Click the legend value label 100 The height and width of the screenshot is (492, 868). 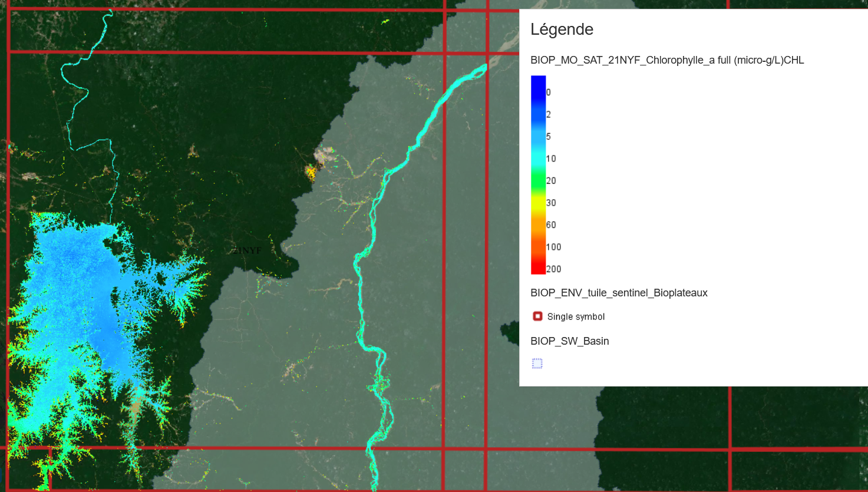[553, 247]
